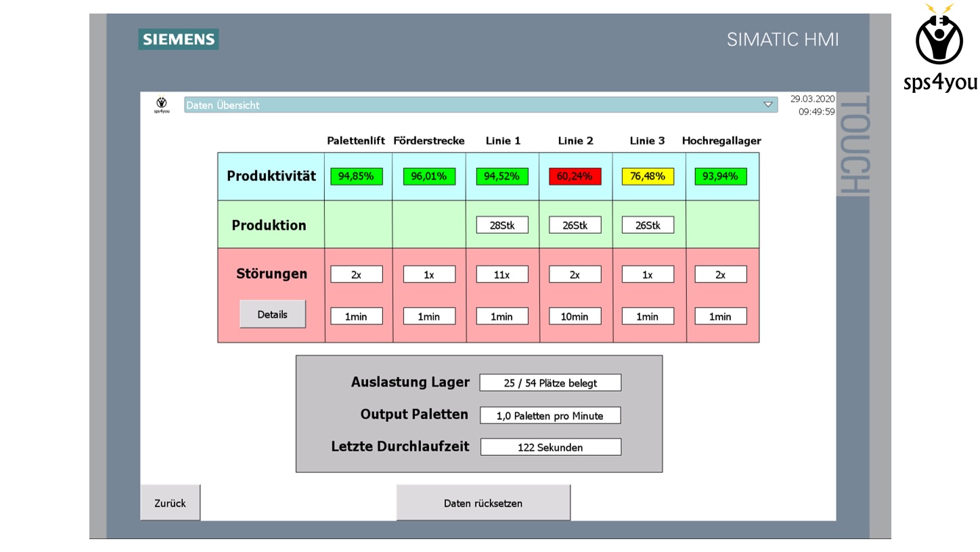Click the Output Paletten label

point(414,415)
